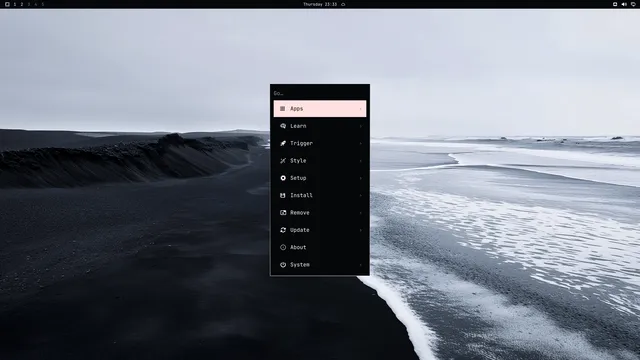Viewport: 640px width, 360px height.
Task: Click the Apps grid icon
Action: click(282, 109)
